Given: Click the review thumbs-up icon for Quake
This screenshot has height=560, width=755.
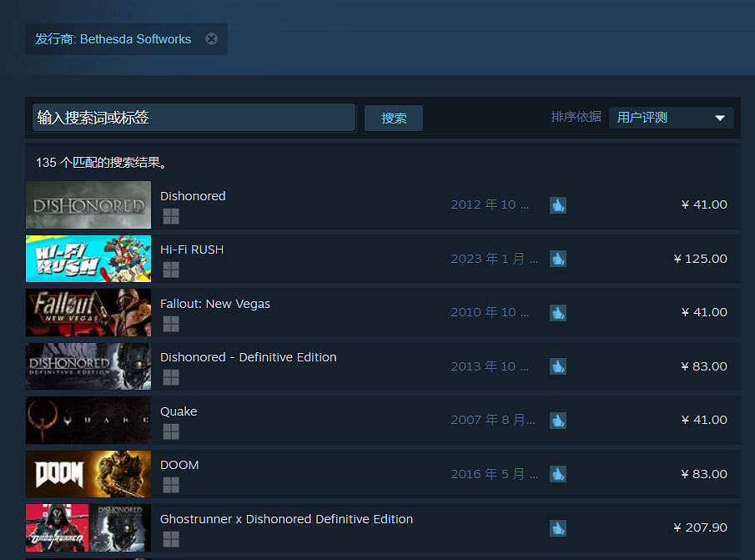Looking at the screenshot, I should [x=557, y=421].
